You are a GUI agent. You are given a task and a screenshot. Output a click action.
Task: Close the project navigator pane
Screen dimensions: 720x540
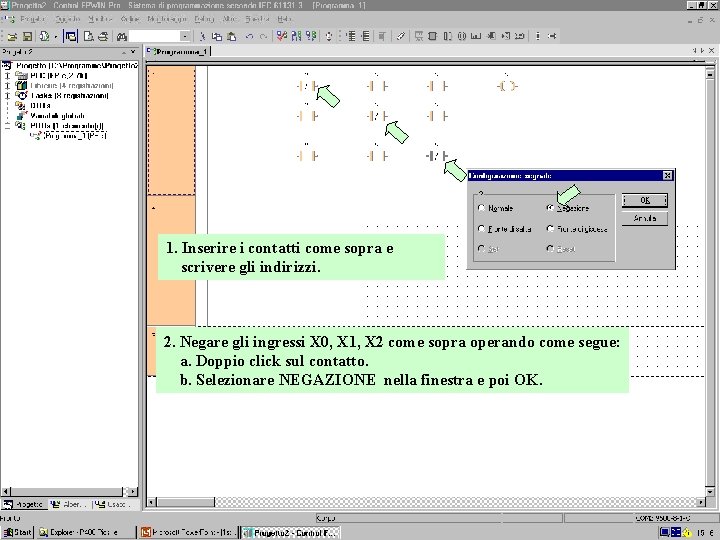coord(133,51)
